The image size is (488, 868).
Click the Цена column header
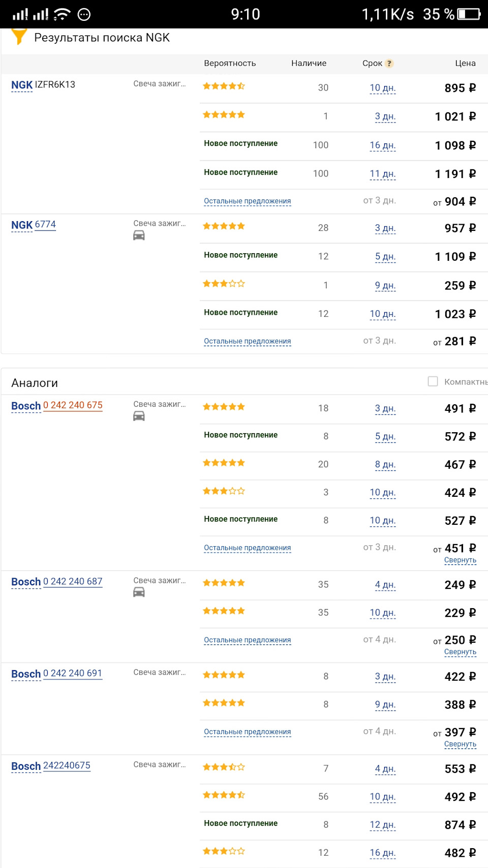(465, 64)
